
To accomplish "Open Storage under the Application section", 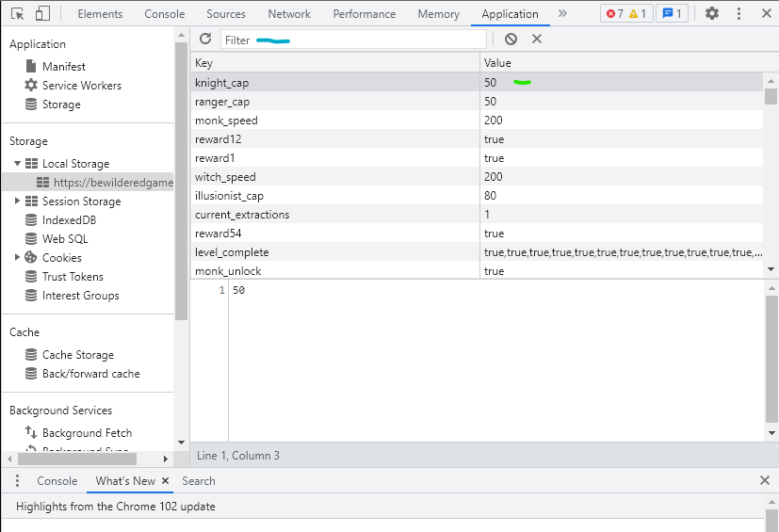I will 53,104.
